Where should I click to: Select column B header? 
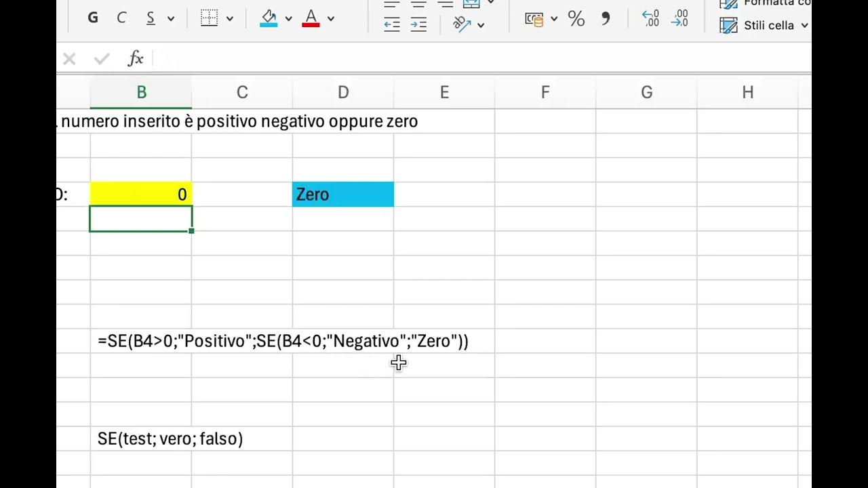(141, 92)
